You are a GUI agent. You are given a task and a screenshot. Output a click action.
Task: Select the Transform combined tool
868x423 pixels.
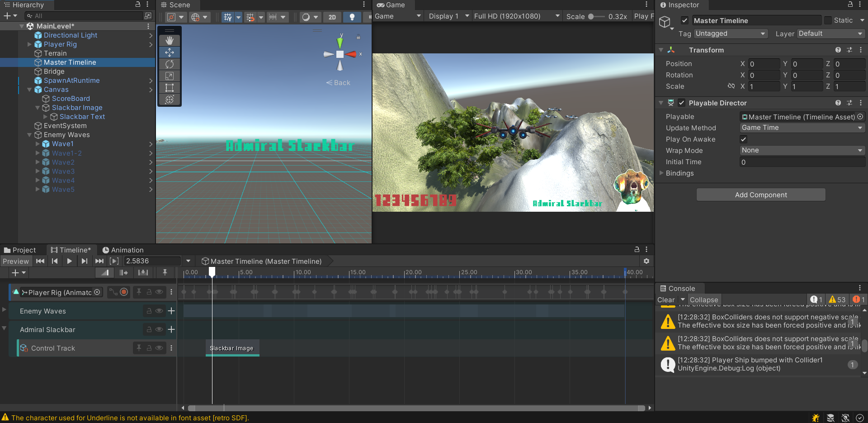point(170,100)
